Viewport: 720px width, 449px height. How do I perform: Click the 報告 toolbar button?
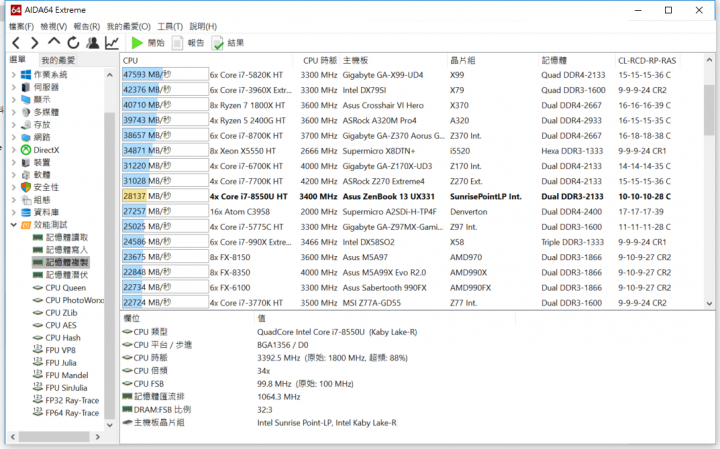[188, 43]
